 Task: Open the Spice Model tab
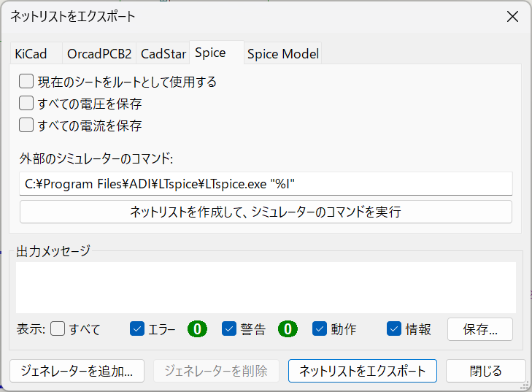point(282,53)
